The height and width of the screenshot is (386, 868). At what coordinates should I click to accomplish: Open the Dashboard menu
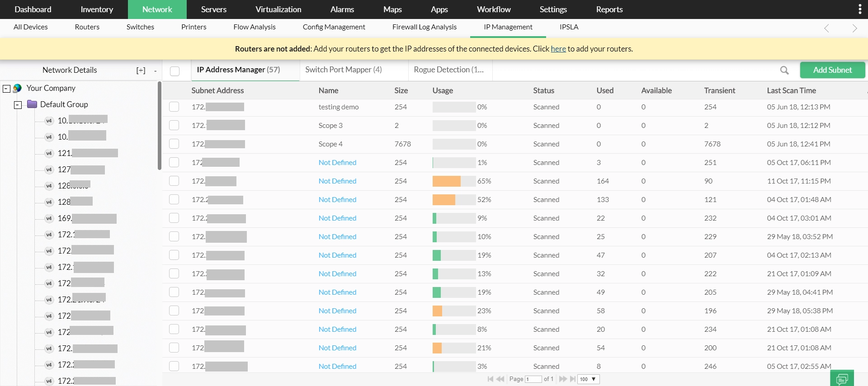coord(33,9)
